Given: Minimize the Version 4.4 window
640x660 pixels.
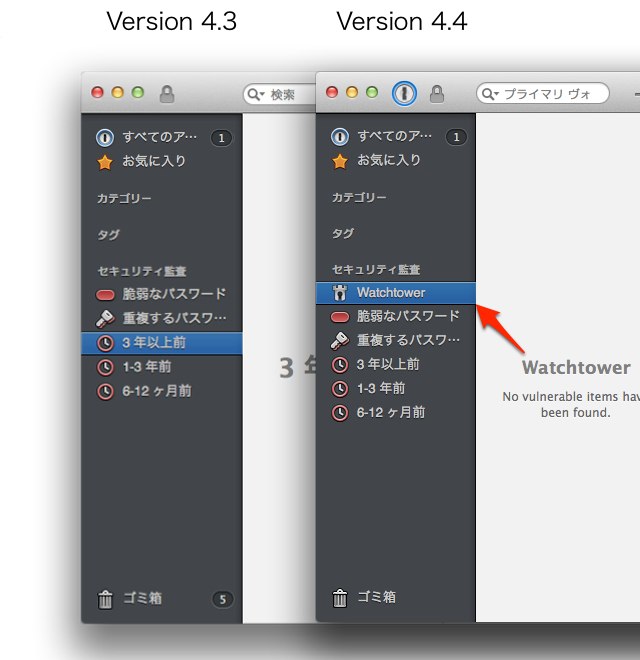Looking at the screenshot, I should [x=352, y=92].
